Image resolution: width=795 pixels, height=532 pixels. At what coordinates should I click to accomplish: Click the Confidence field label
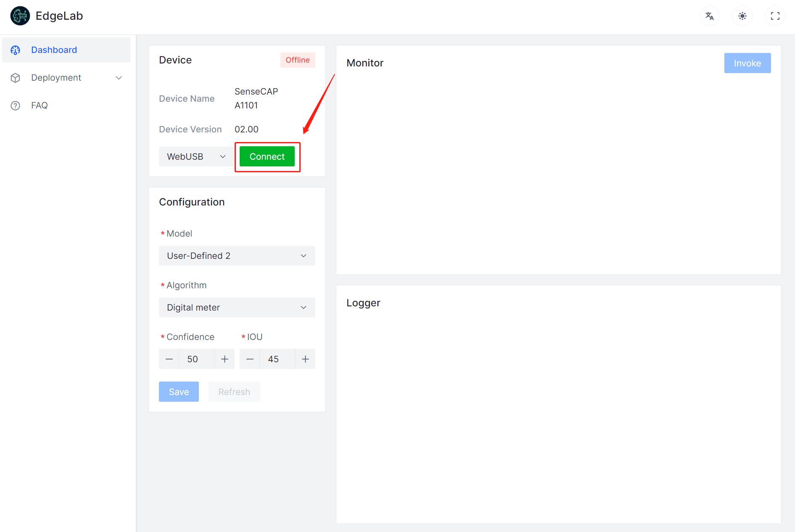[x=190, y=337]
